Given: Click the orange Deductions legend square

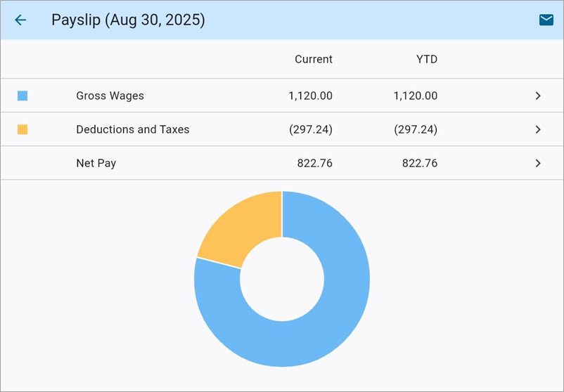Looking at the screenshot, I should (23, 129).
